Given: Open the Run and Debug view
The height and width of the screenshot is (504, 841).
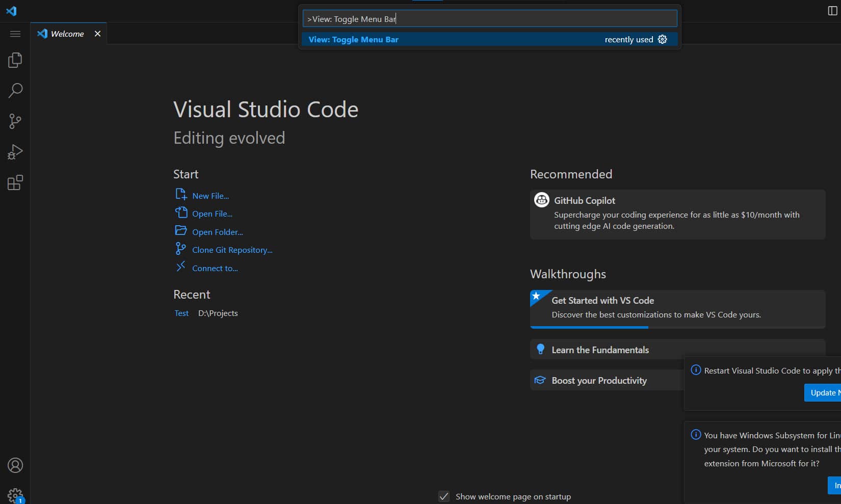Looking at the screenshot, I should 15,152.
